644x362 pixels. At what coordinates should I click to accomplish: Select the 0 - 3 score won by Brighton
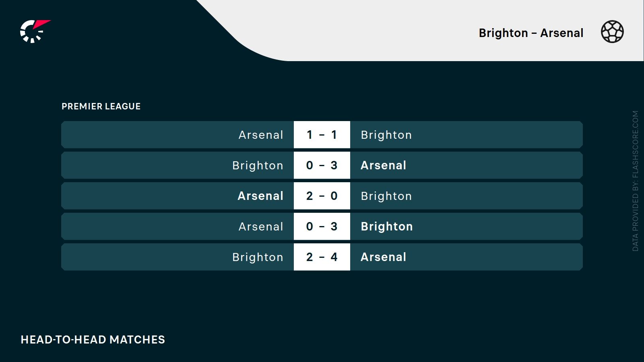click(x=322, y=226)
